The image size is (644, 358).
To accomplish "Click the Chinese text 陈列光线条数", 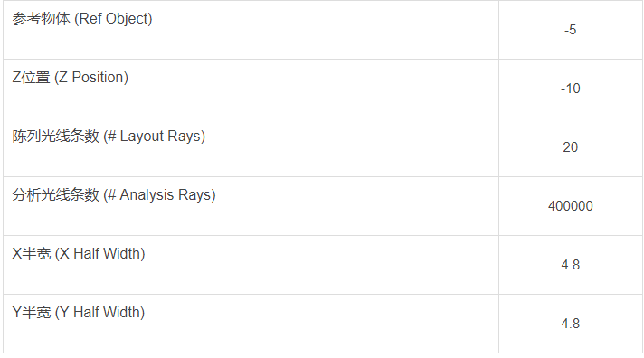I will click(x=55, y=136).
